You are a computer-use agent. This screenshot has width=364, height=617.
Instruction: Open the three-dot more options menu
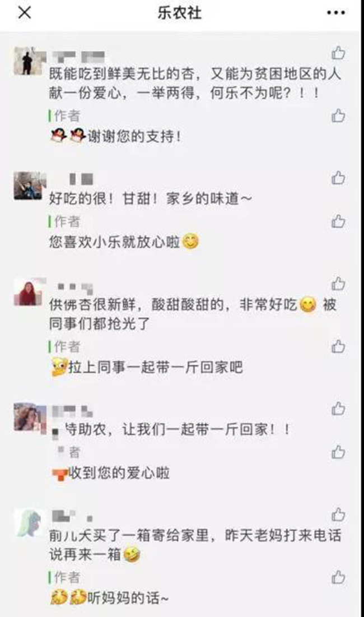[x=336, y=12]
